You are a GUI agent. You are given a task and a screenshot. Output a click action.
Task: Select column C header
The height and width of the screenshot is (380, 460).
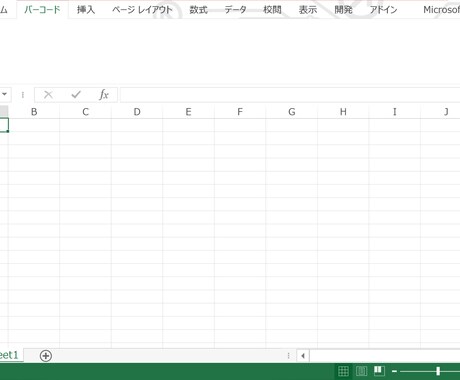tap(85, 112)
